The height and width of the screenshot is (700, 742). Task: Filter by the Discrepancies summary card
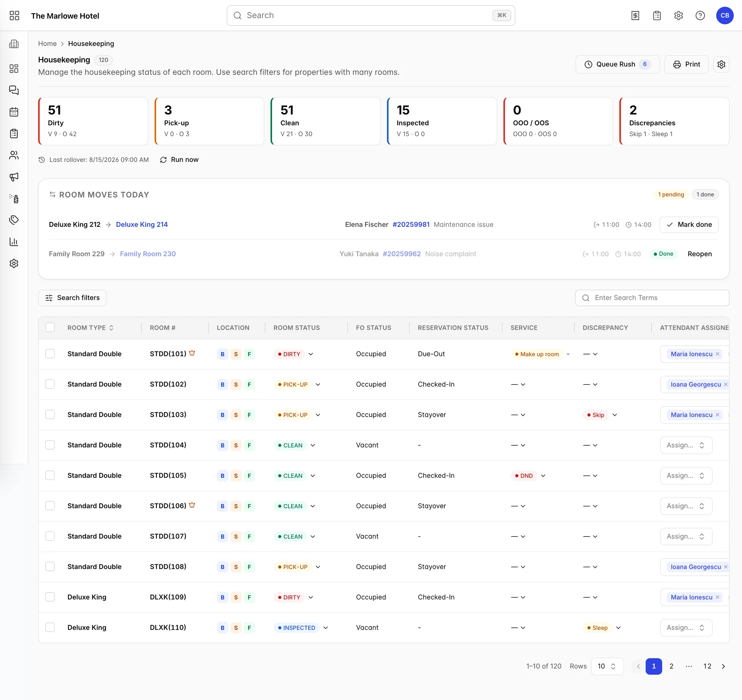(674, 121)
